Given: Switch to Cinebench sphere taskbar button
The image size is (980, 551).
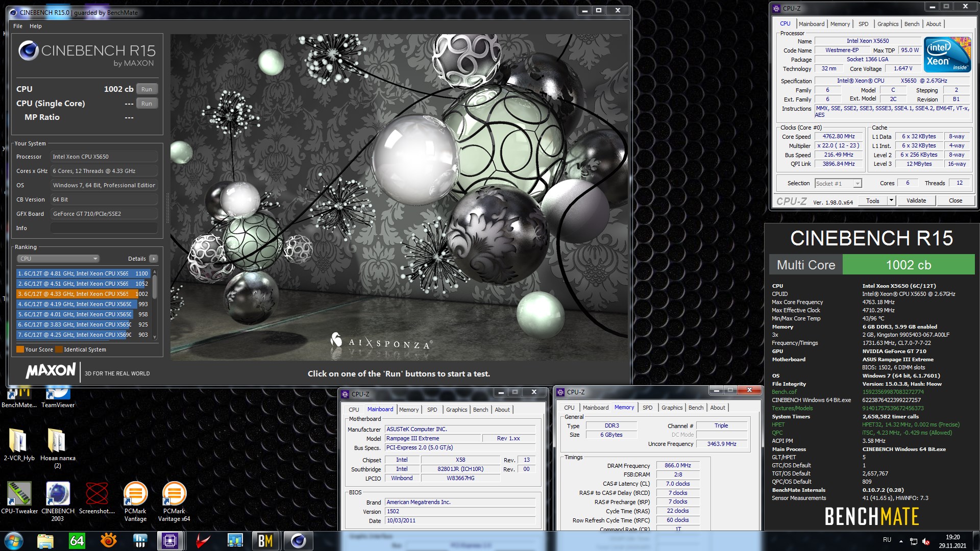Looking at the screenshot, I should pos(298,541).
